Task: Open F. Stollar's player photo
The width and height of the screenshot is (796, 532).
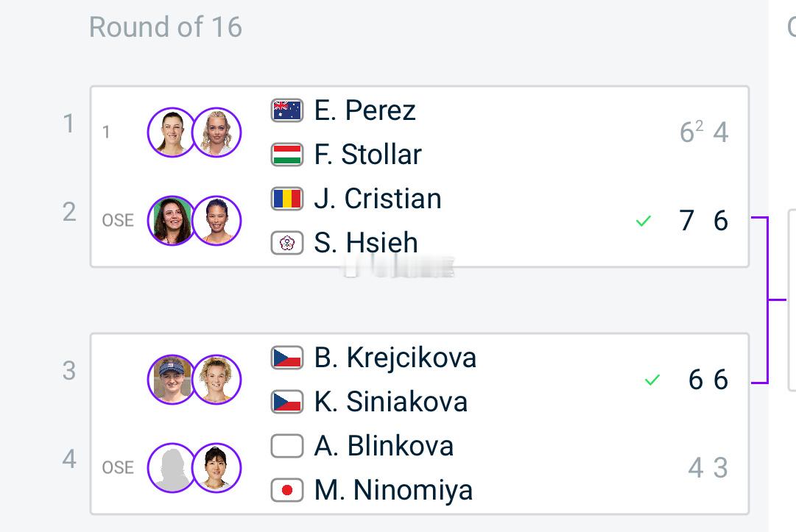Action: coord(216,132)
